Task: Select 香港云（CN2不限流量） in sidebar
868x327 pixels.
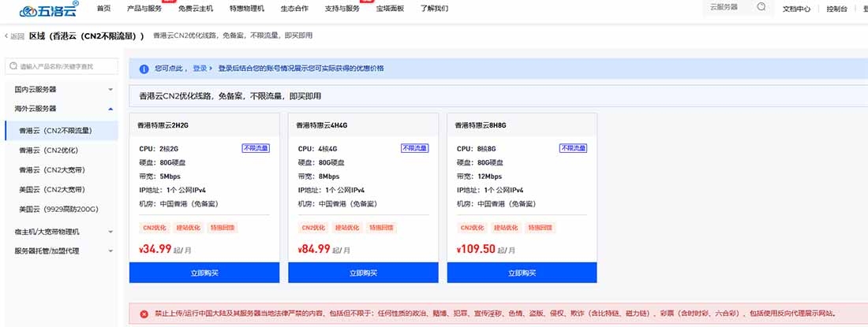Action: (61, 131)
